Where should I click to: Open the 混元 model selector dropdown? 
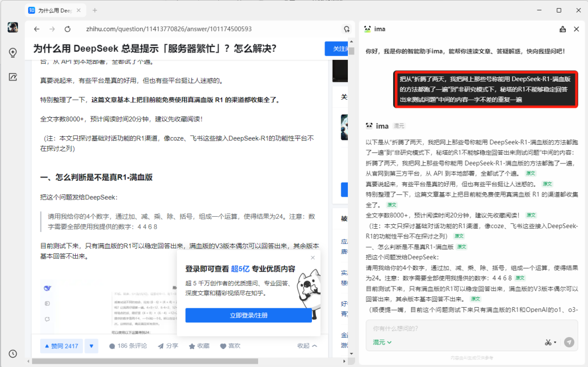382,342
